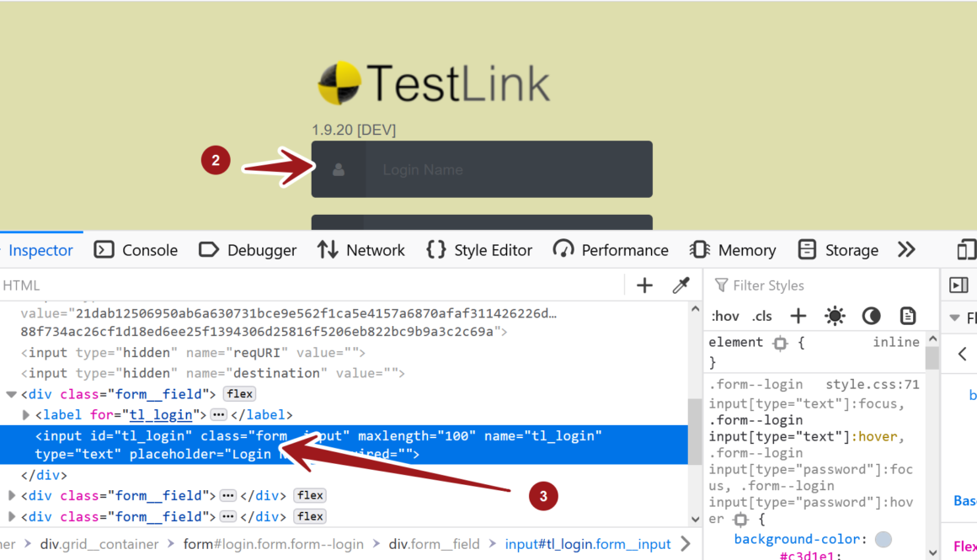
Task: Pick color from page with eyedropper
Action: coord(681,285)
